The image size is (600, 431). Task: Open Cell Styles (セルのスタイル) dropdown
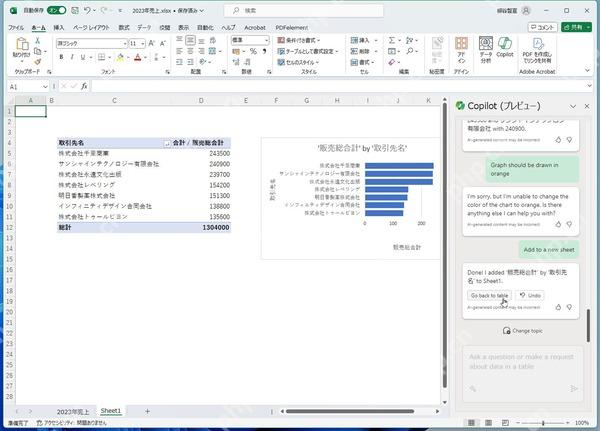[x=298, y=62]
